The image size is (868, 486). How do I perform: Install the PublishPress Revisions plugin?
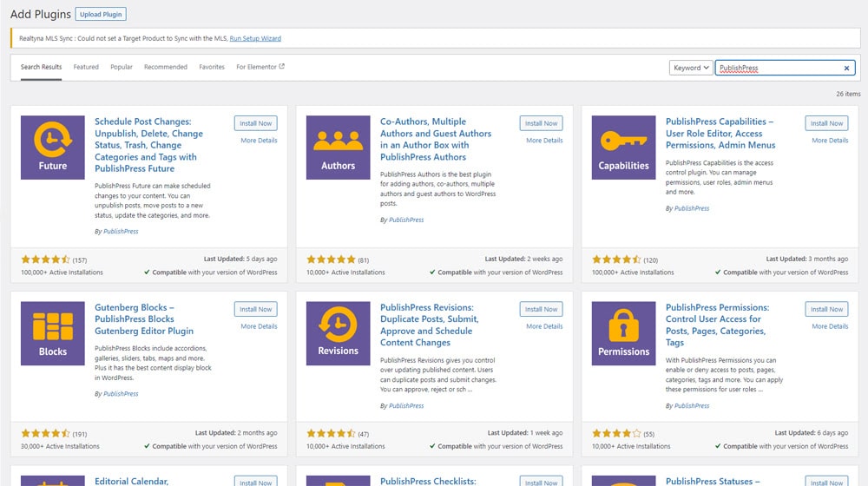pos(542,310)
